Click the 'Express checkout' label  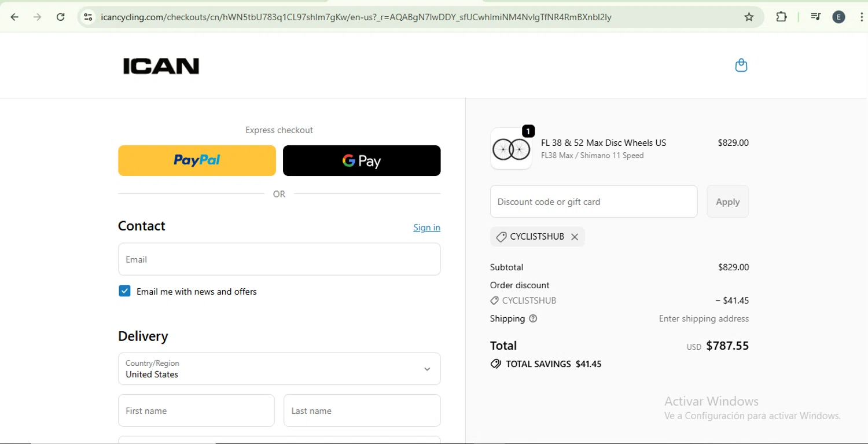pyautogui.click(x=279, y=130)
